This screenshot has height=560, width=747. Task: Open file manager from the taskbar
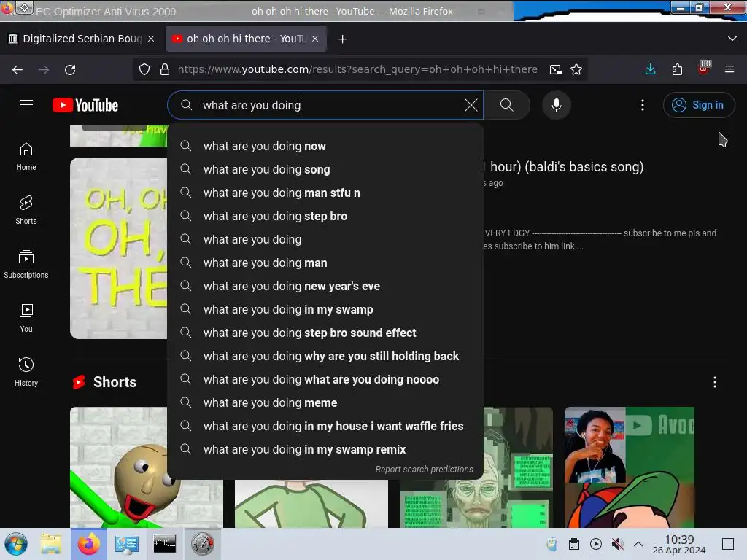[50, 544]
